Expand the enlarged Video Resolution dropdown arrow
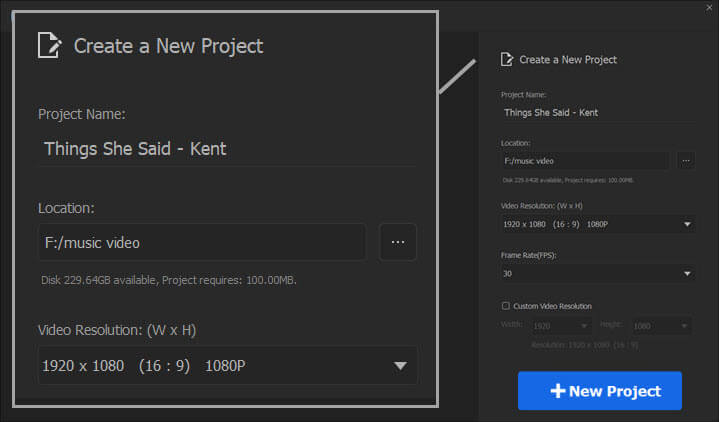 tap(400, 366)
